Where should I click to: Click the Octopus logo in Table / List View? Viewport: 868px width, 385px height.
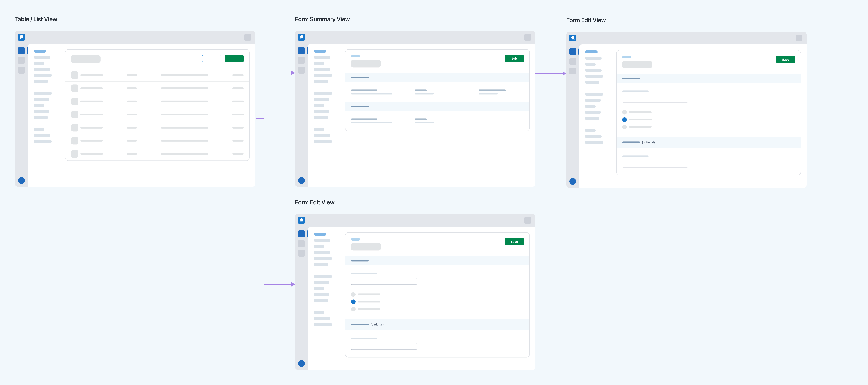coord(21,37)
